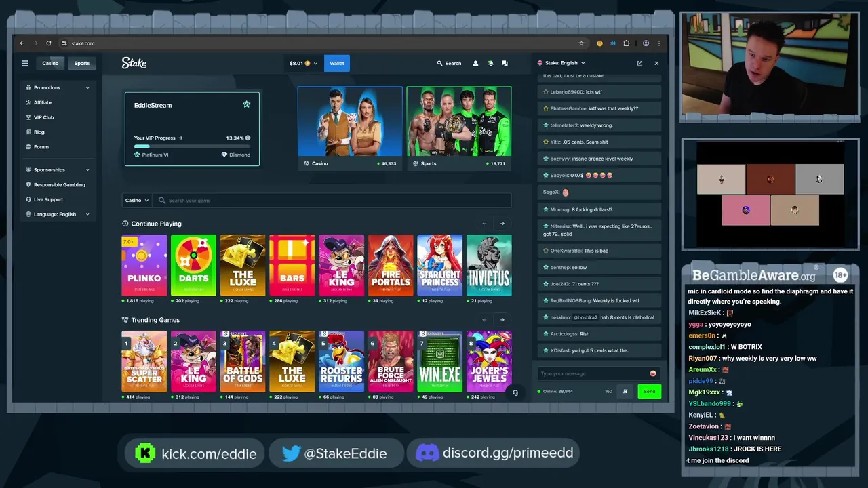The image size is (868, 488).
Task: Reload the browser page
Action: click(48, 43)
